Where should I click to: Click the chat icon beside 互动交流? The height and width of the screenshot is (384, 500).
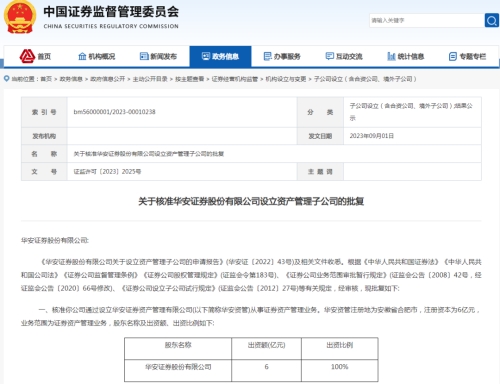click(330, 56)
